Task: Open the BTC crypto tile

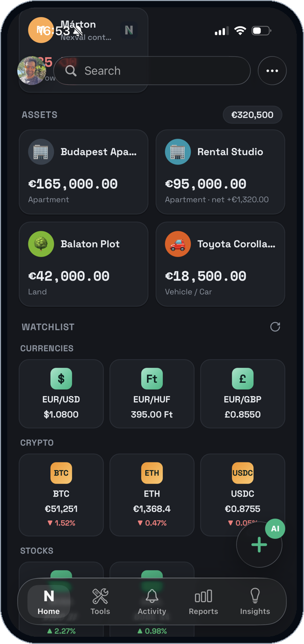Action: pos(61,495)
